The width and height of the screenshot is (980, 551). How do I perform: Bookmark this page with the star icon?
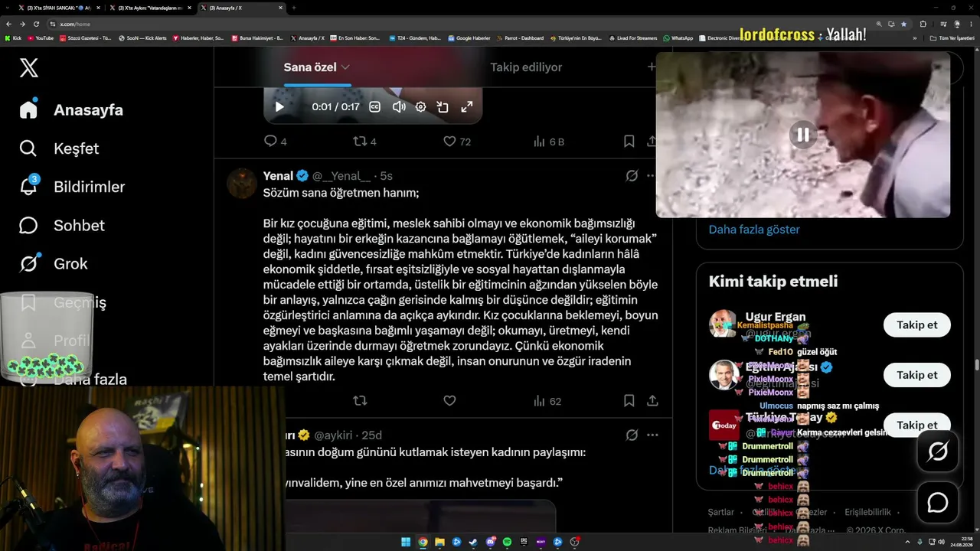[x=903, y=24]
